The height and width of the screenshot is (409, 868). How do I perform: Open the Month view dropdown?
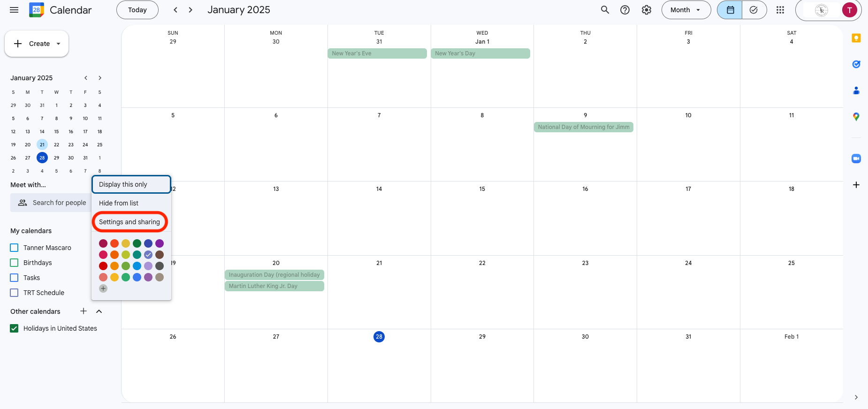(x=686, y=10)
